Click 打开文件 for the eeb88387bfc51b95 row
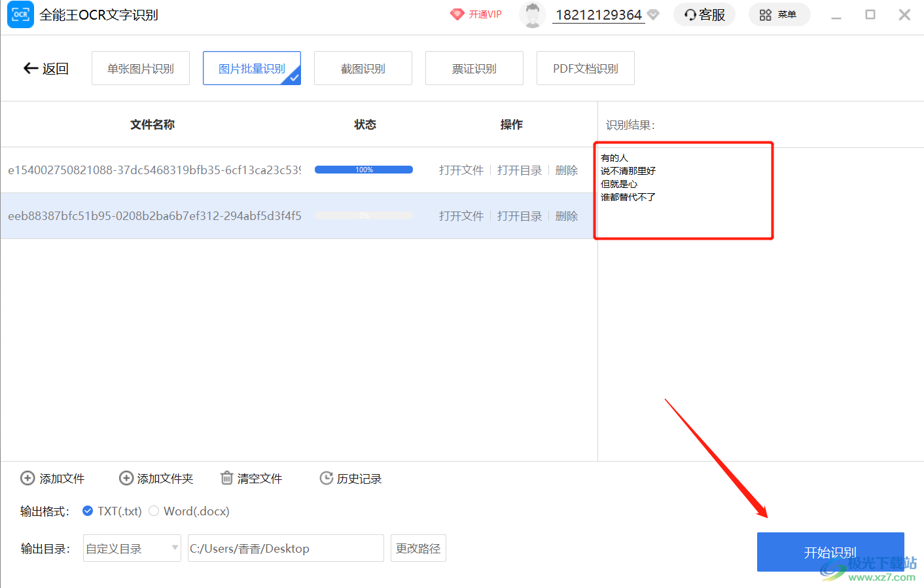 tap(461, 216)
